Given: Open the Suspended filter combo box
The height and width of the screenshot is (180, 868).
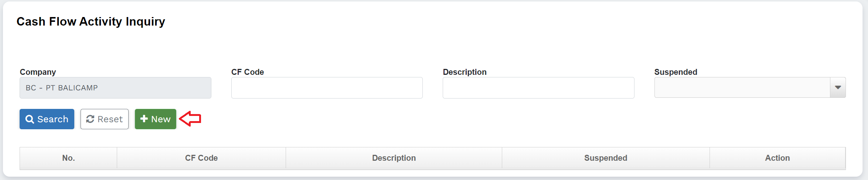Looking at the screenshot, I should (742, 88).
